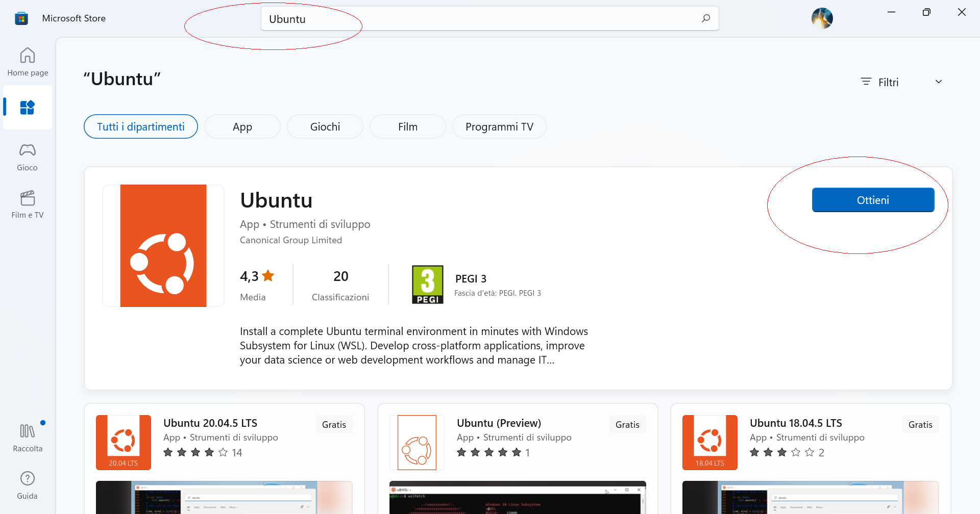Click the Ubuntu (Preview) terminal screenshot

click(x=518, y=497)
